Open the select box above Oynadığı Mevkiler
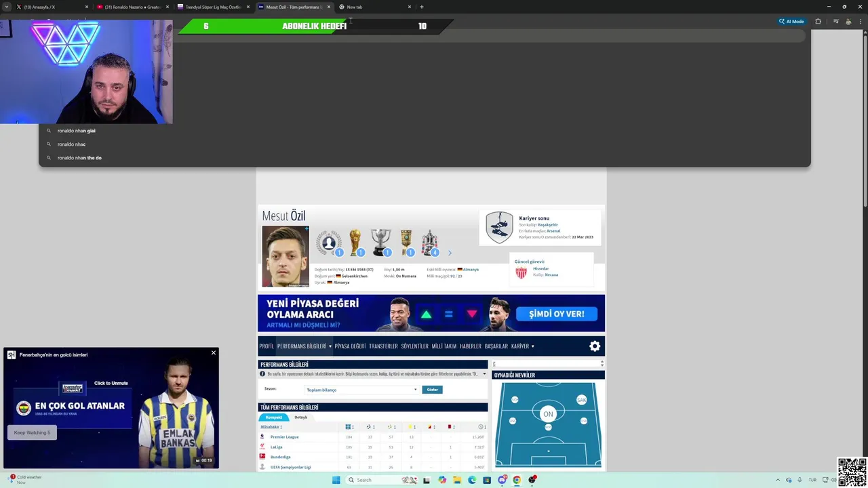This screenshot has width=868, height=488. click(548, 364)
